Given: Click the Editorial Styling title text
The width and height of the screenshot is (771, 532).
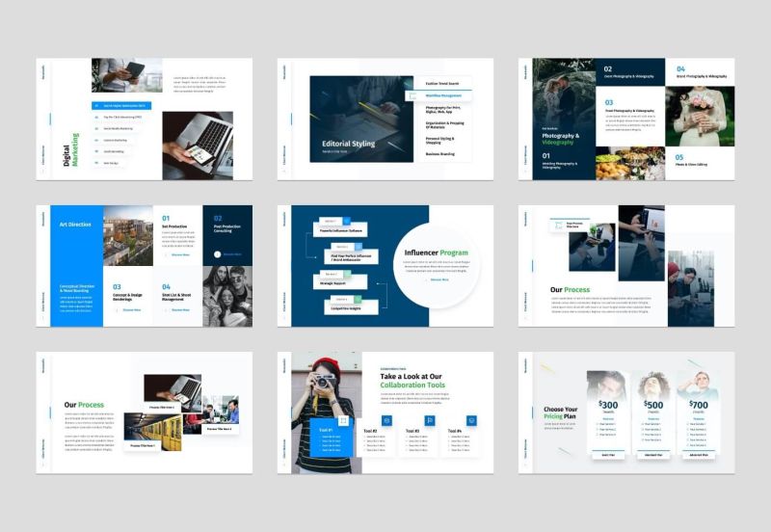Looking at the screenshot, I should 348,144.
